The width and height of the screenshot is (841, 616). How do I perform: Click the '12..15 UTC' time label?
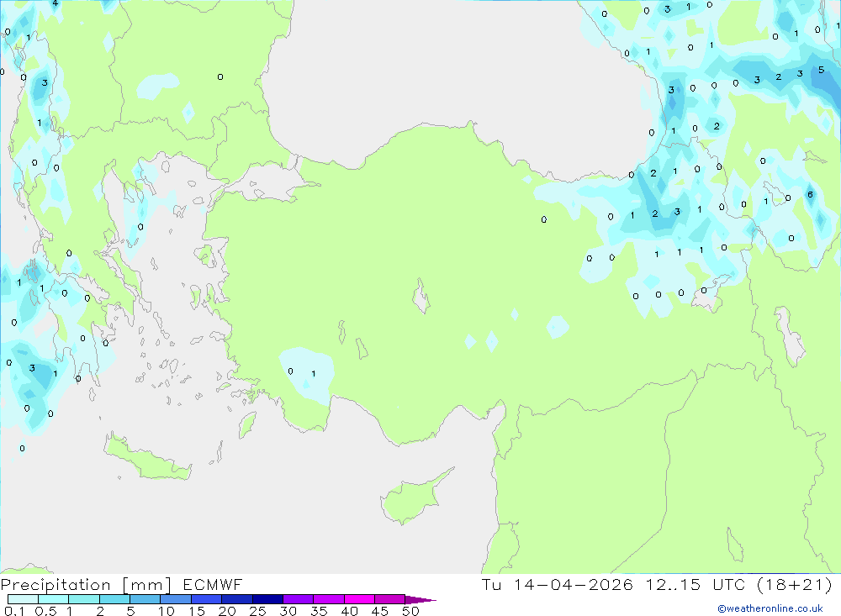[x=696, y=584]
